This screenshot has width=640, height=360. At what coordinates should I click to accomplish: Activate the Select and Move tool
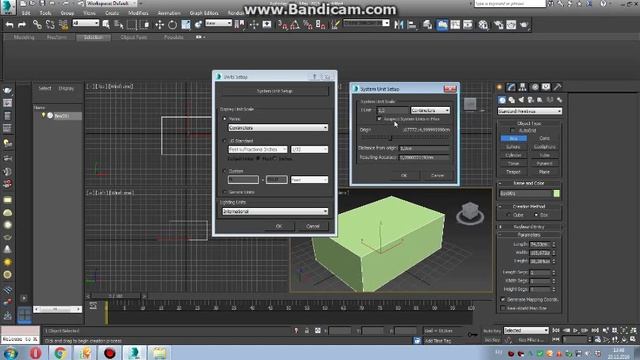(160, 25)
